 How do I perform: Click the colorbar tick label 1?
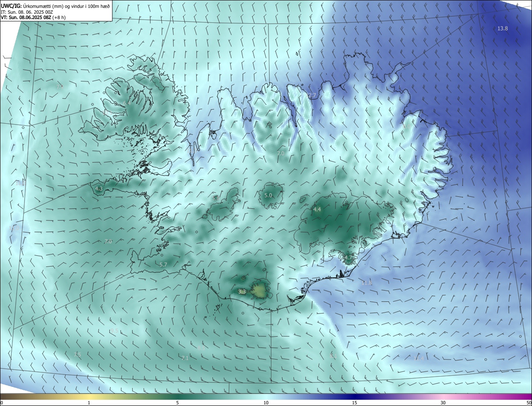click(89, 403)
